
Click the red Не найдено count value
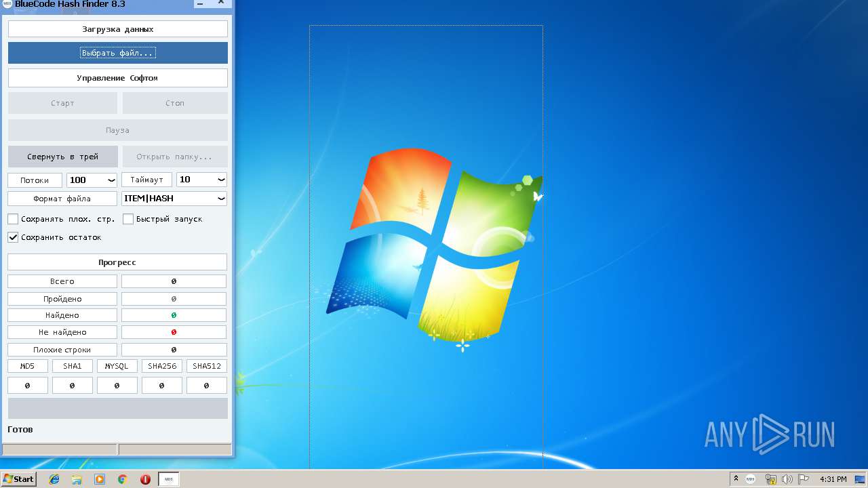tap(174, 332)
